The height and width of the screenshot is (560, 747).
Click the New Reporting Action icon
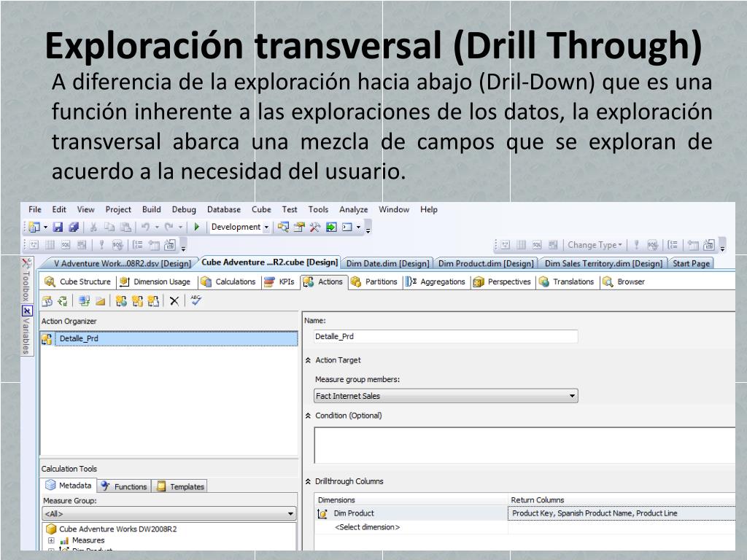(153, 301)
